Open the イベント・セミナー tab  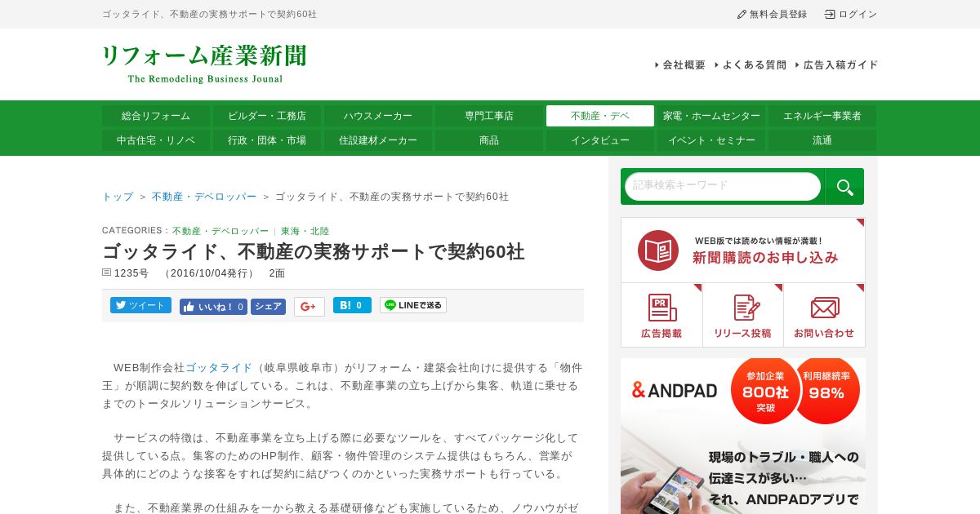[711, 140]
